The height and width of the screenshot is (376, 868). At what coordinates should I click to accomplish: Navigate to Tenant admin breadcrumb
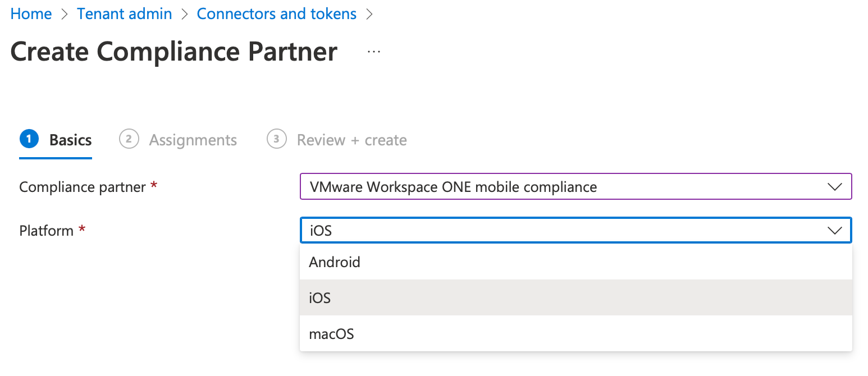(124, 14)
